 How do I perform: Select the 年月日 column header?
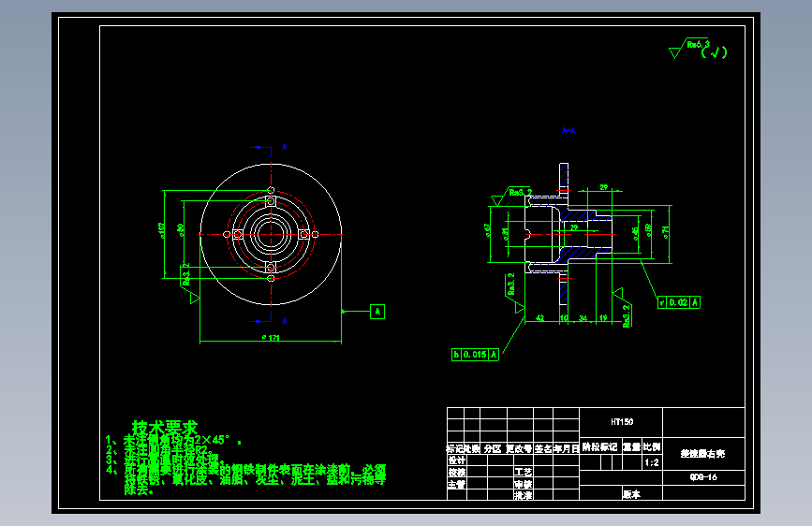pos(566,449)
